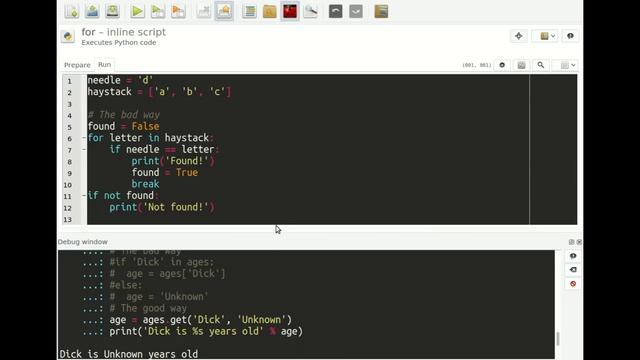Click the grey down-chevron toolbar icon
This screenshot has width=640, height=360.
coord(356,11)
